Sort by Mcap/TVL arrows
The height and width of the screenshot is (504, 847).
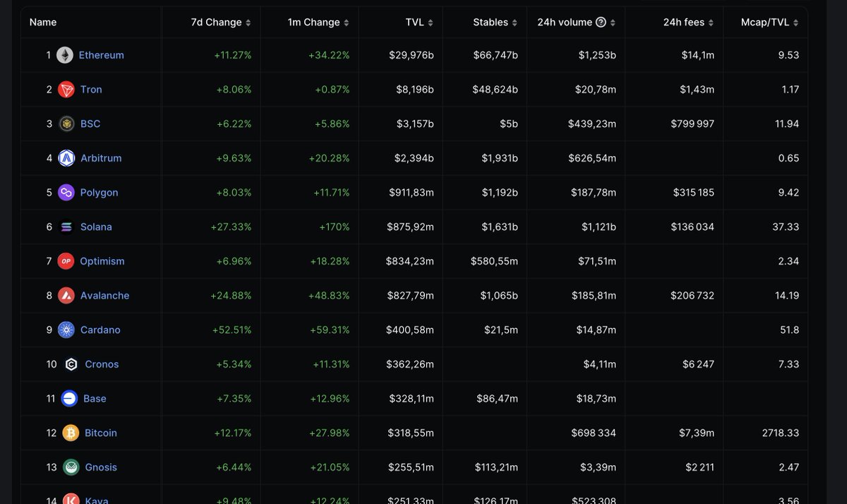tap(795, 23)
